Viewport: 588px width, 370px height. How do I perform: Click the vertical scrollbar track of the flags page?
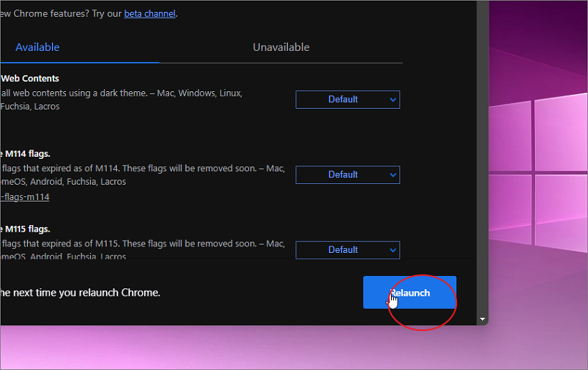pyautogui.click(x=482, y=158)
